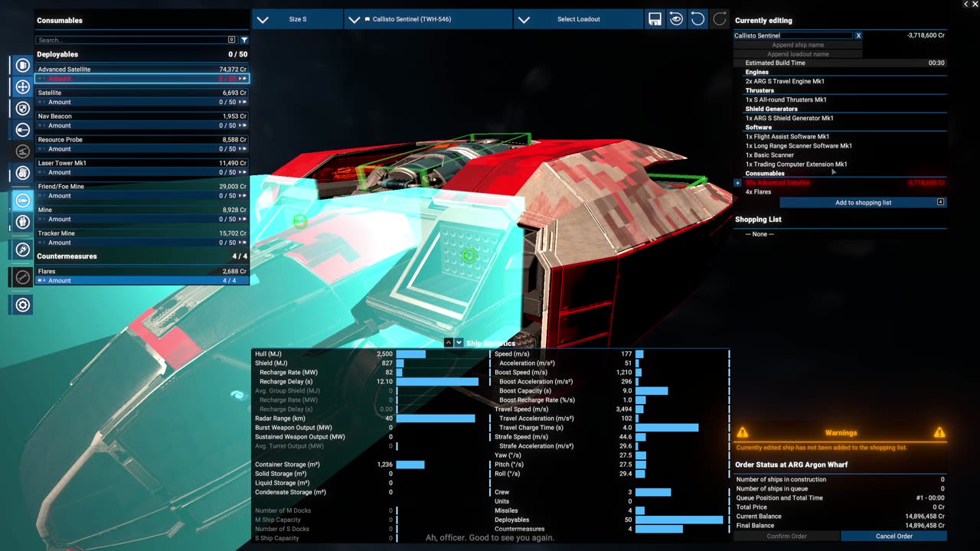Open the Software category icon
980x551 pixels.
coord(23,174)
